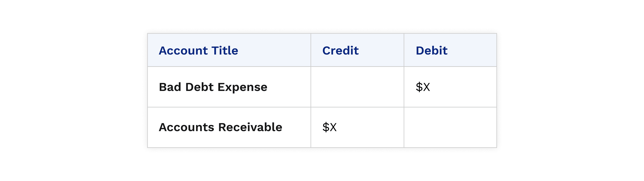Click the Bad Debt Expense row label
Screen dimensions: 644x181
coord(213,87)
